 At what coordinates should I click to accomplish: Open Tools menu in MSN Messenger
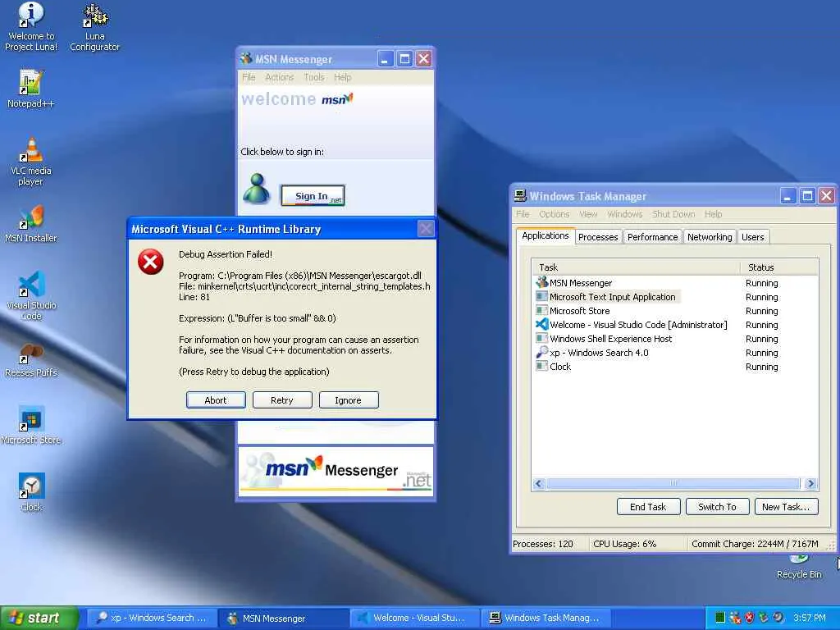pyautogui.click(x=314, y=77)
